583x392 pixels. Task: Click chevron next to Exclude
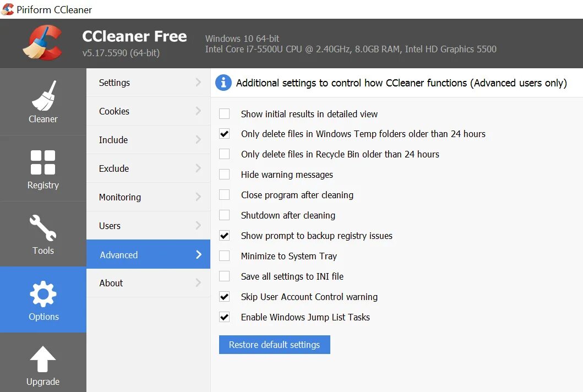[x=198, y=168]
